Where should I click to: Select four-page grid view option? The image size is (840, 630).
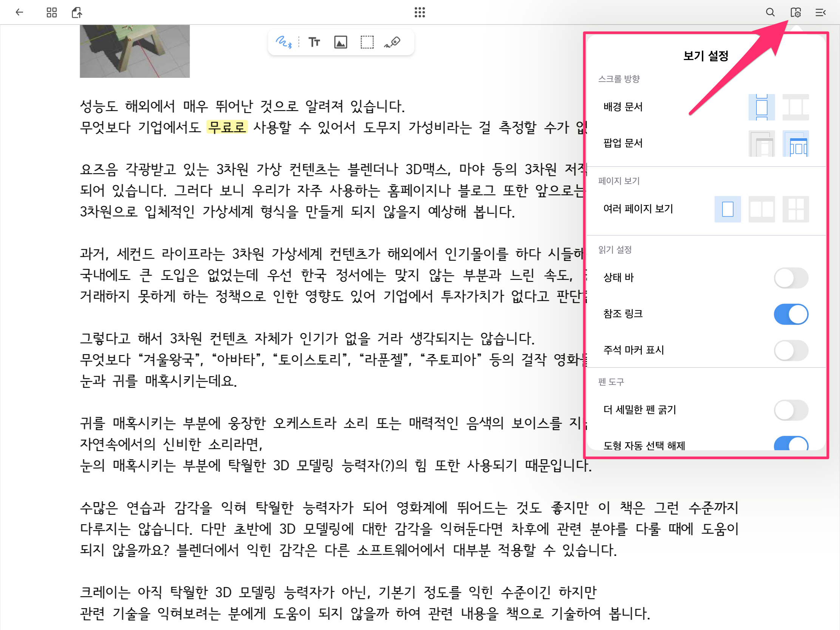tap(795, 209)
